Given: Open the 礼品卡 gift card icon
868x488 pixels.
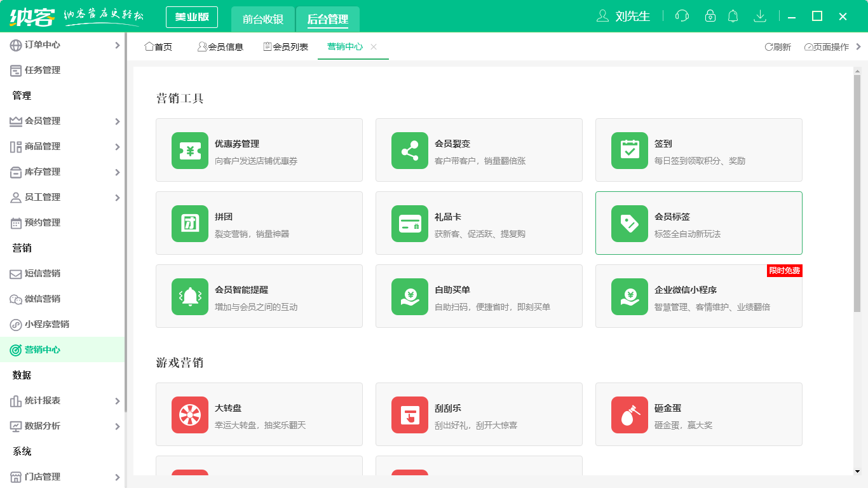Looking at the screenshot, I should pyautogui.click(x=409, y=223).
